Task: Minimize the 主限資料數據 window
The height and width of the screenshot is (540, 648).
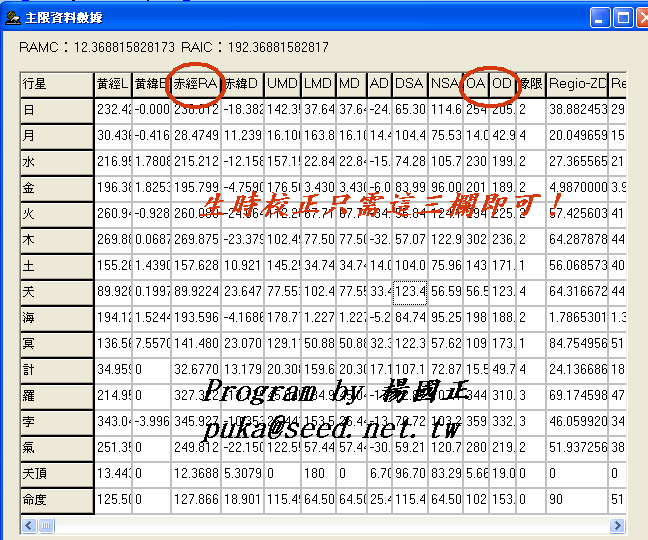Action: point(600,17)
